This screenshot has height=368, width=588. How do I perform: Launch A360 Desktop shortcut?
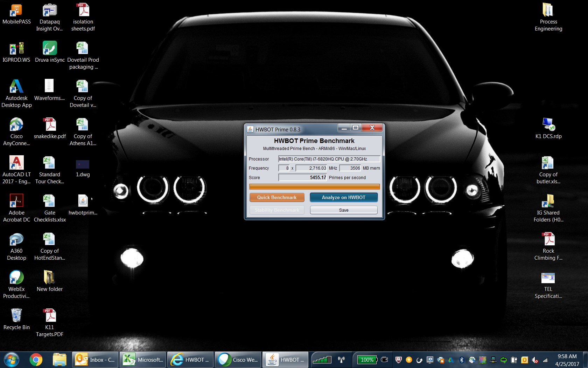pyautogui.click(x=16, y=246)
